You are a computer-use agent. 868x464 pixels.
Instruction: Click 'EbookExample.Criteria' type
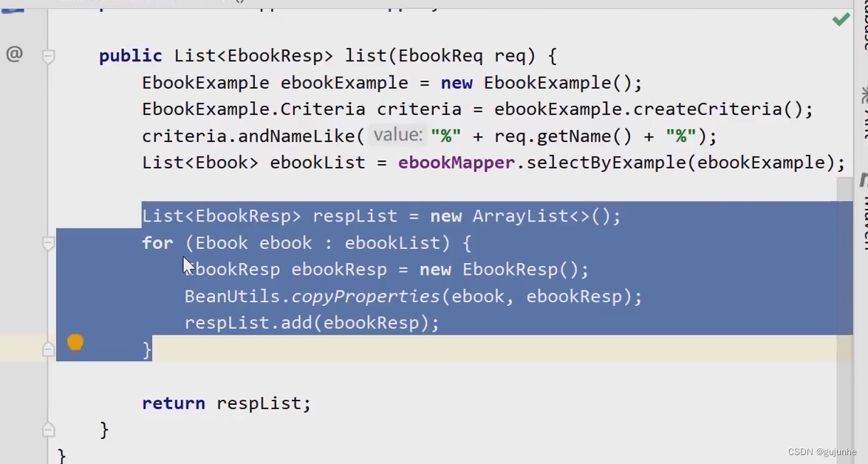click(x=253, y=109)
